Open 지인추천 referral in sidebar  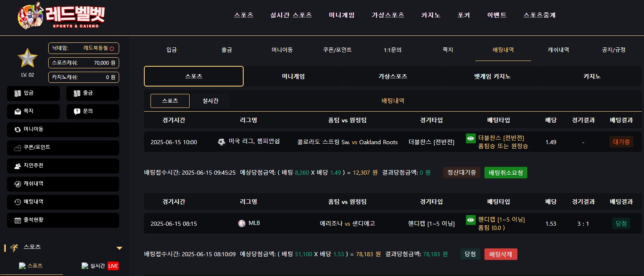click(63, 166)
